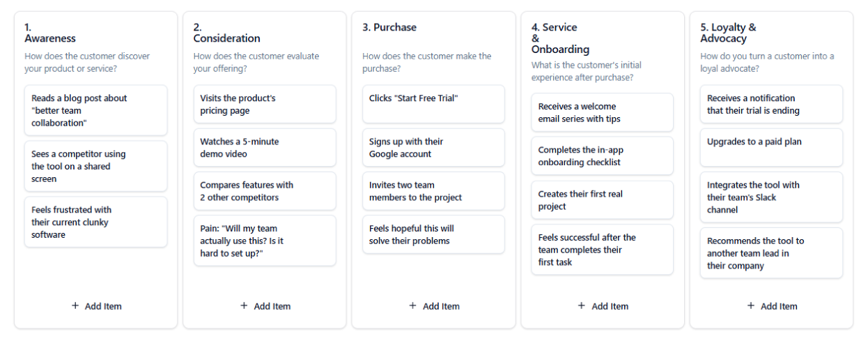Click the plus icon under Awareness column

tap(75, 305)
